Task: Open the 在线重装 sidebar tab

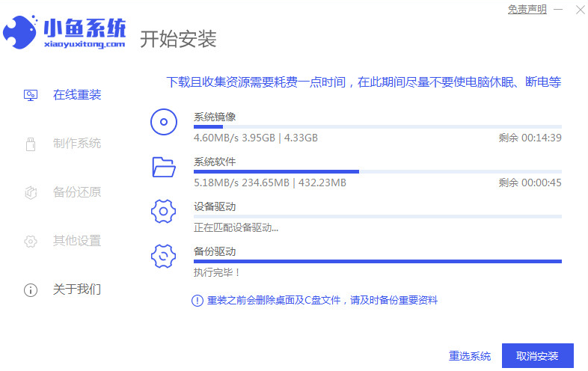Action: pyautogui.click(x=77, y=95)
